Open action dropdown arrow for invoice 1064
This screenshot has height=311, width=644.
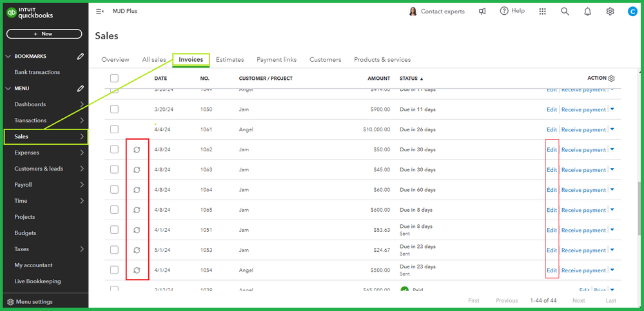612,189
